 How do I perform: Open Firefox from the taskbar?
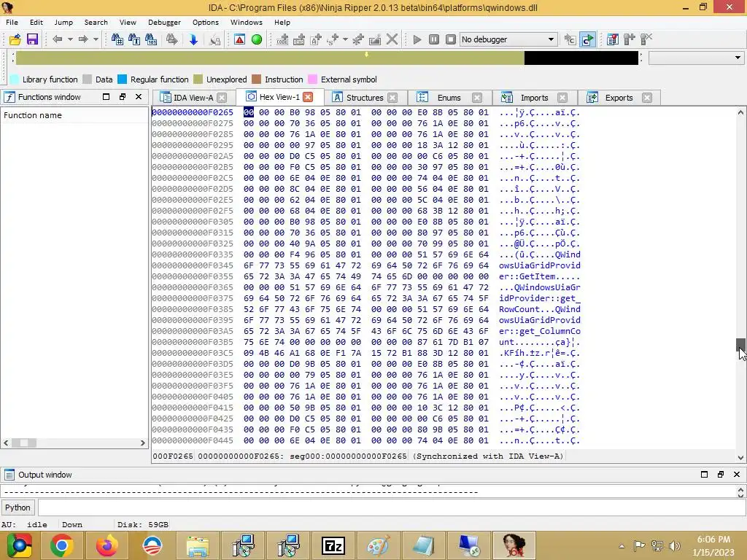coord(107,545)
